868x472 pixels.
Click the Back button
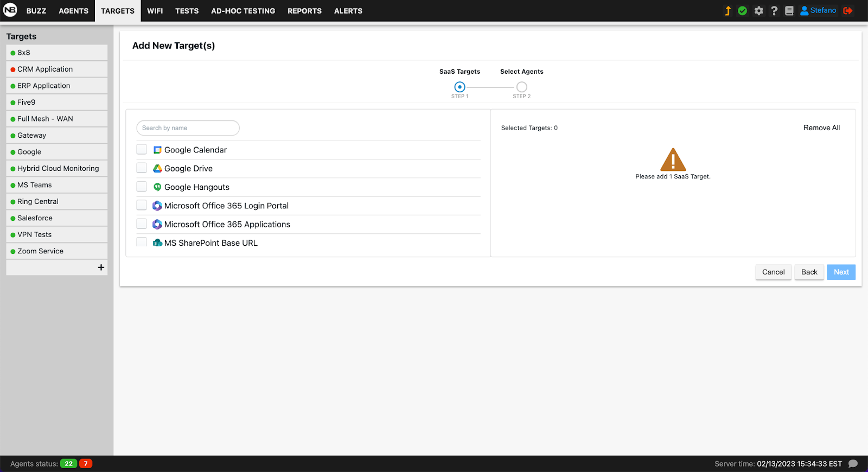click(x=809, y=272)
